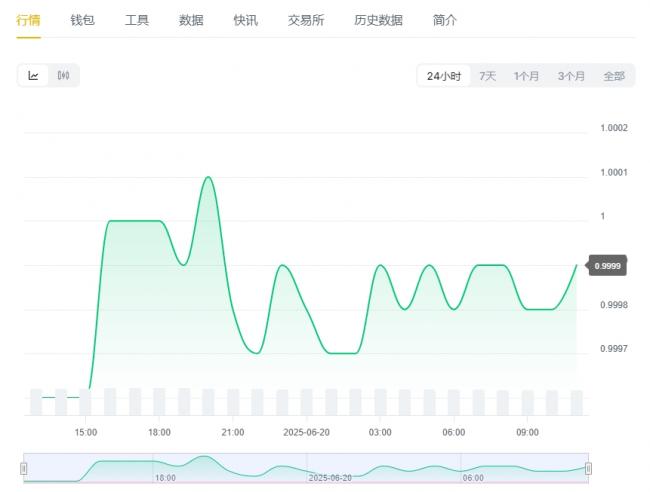Viewport: 650px width, 492px height.
Task: Click the 03:00 time axis label
Action: (x=380, y=432)
